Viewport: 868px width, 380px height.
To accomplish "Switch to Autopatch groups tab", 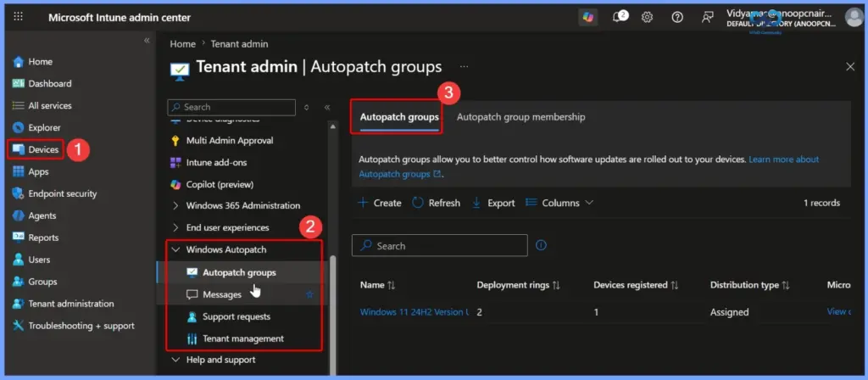I will 399,117.
